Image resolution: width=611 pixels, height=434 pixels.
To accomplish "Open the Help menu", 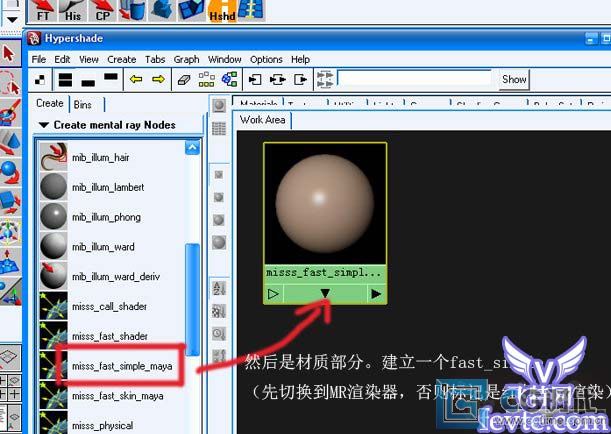I will (300, 59).
